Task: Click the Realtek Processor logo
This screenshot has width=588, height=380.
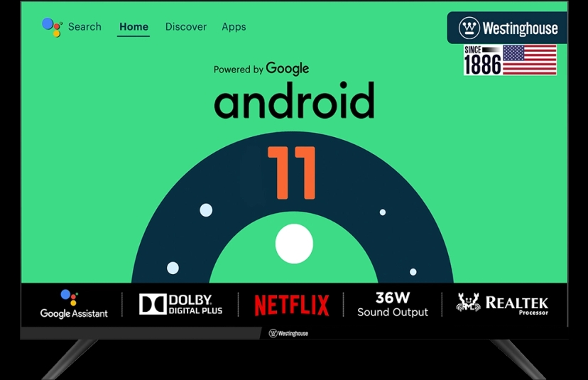Action: [x=502, y=303]
